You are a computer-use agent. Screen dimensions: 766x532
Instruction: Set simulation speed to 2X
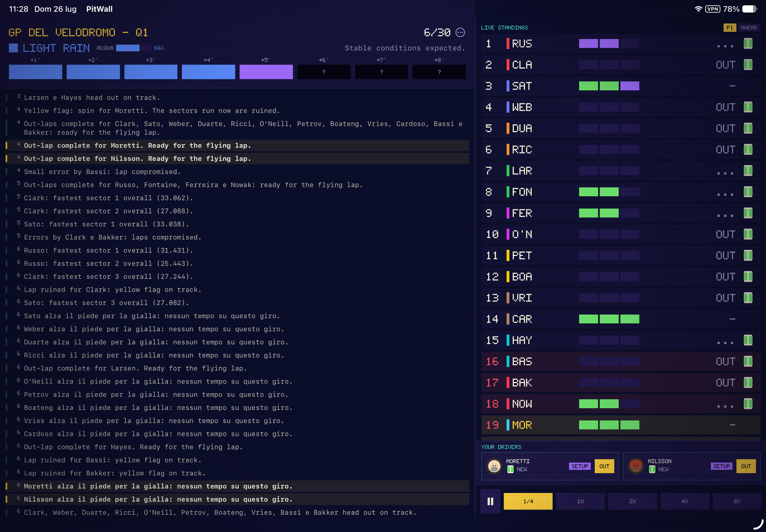(x=632, y=501)
